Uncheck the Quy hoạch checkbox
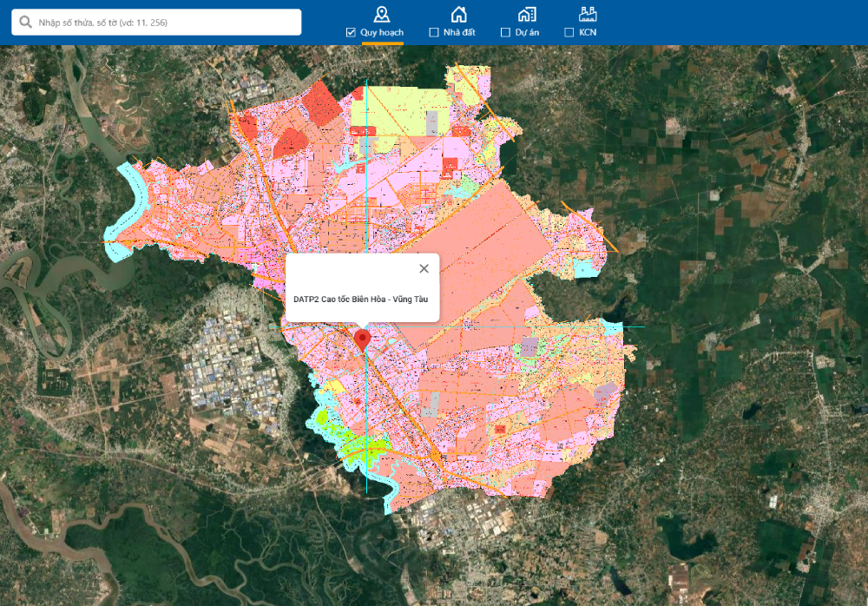868x606 pixels. coord(351,33)
